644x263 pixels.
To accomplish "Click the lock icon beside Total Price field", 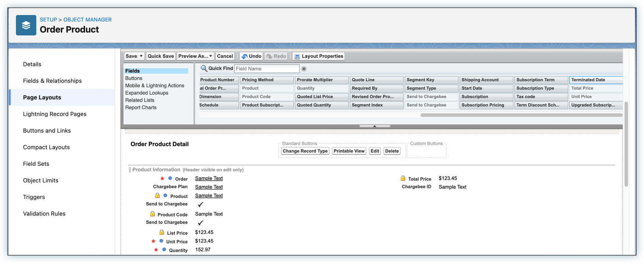I will [403, 178].
